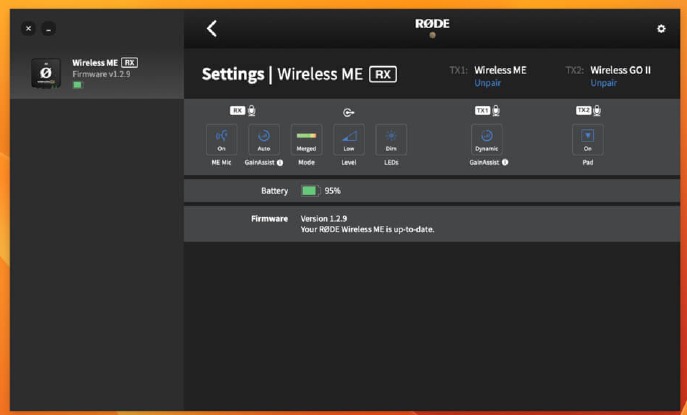Click the Wireless ME device thumbnail
Viewport: 687px width, 415px height.
tap(46, 73)
